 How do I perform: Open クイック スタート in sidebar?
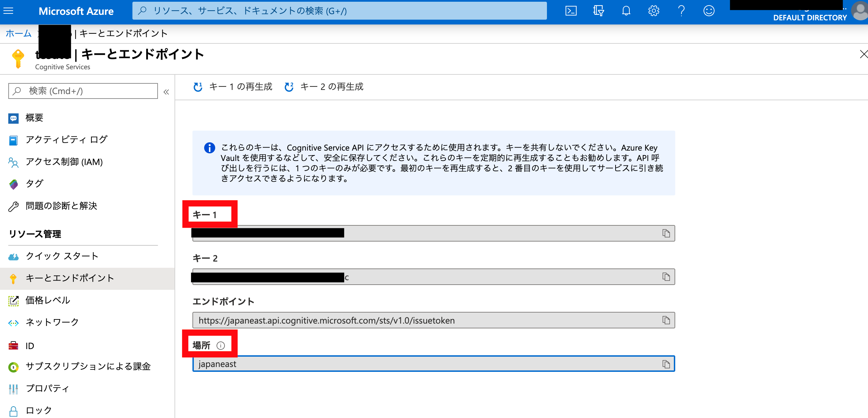[87, 256]
